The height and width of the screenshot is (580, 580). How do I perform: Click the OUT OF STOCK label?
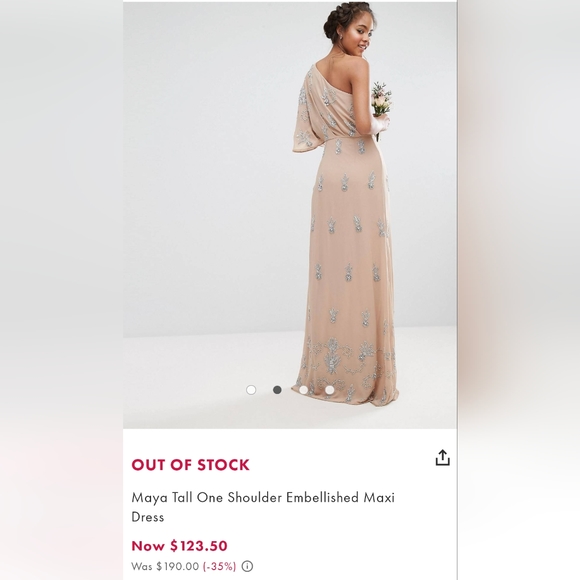click(x=190, y=465)
